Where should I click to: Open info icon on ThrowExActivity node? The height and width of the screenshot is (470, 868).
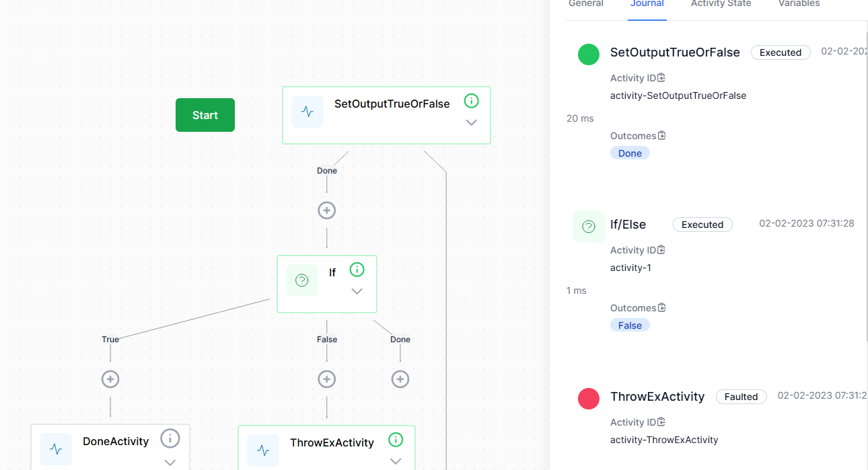coord(396,440)
